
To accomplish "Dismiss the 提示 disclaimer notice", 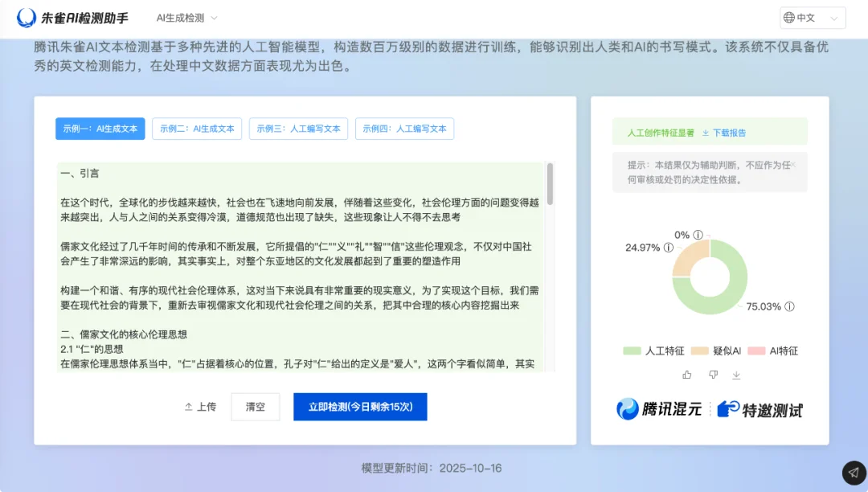I will pos(793,165).
